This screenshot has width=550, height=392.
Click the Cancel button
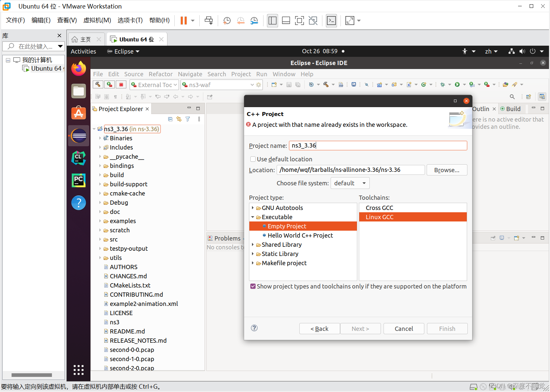point(404,329)
